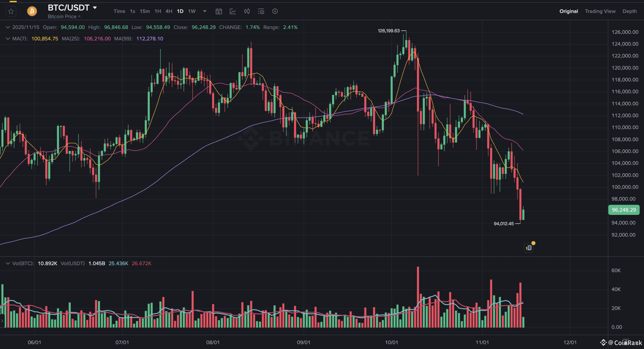The width and height of the screenshot is (644, 349).
Task: Switch to the Depth tab
Action: click(x=629, y=11)
